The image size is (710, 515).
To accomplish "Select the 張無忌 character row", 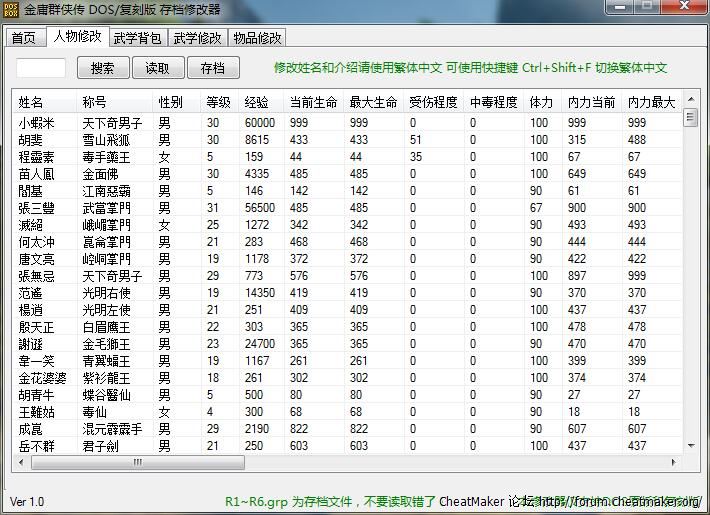I will [x=38, y=275].
